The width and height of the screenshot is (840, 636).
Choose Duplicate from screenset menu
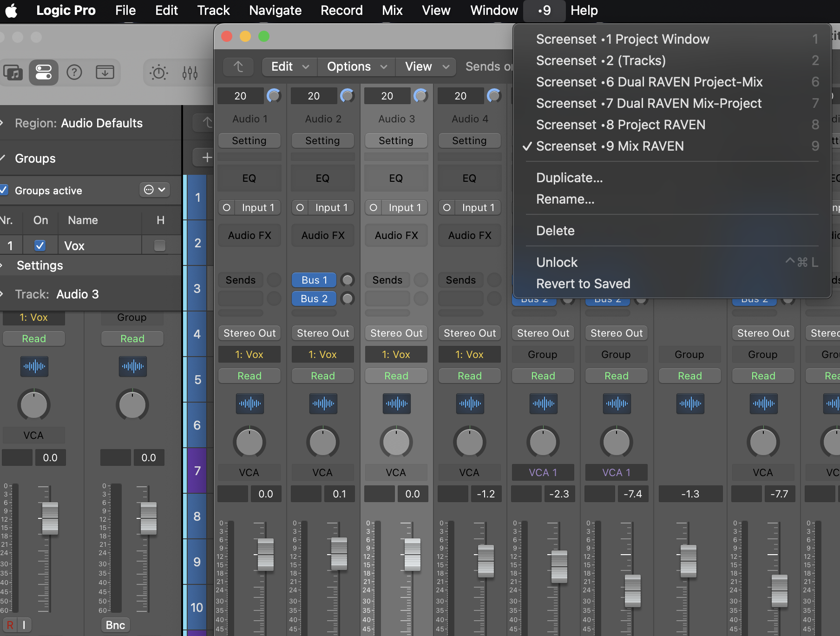click(x=672, y=178)
